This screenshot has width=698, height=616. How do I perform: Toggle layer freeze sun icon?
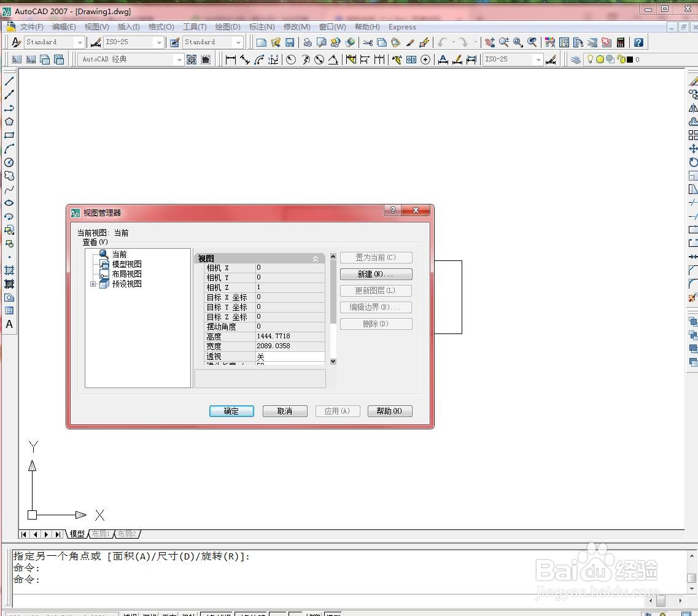coord(600,59)
